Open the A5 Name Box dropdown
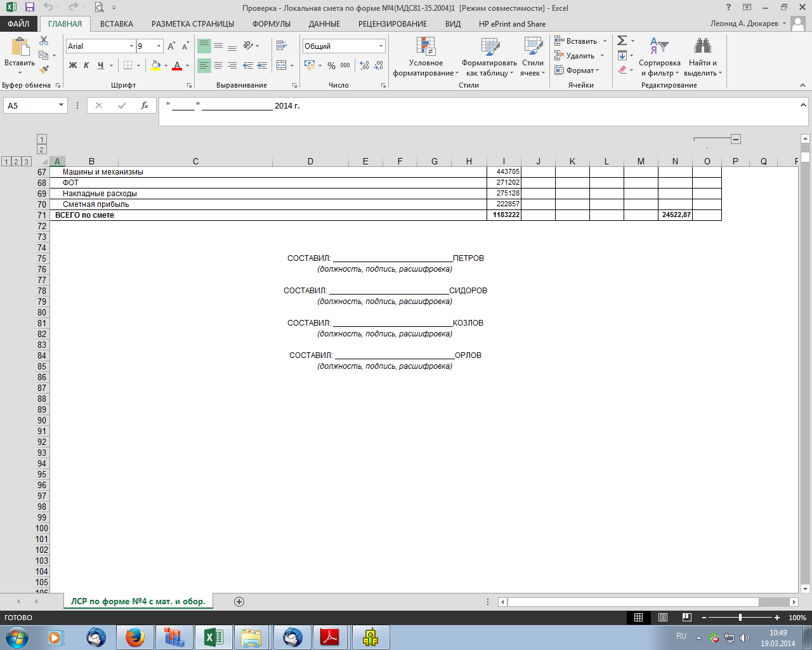 coord(61,105)
